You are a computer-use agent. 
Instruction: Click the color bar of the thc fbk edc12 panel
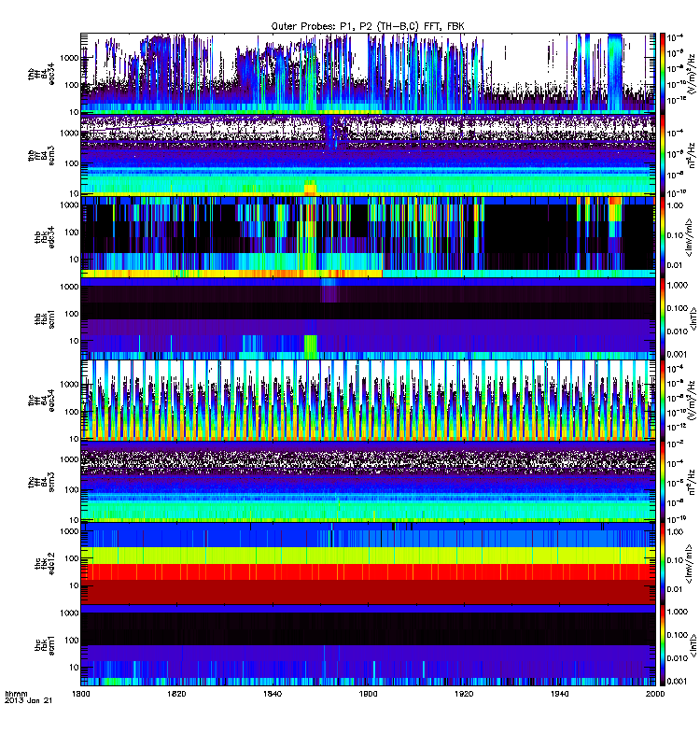pos(662,563)
